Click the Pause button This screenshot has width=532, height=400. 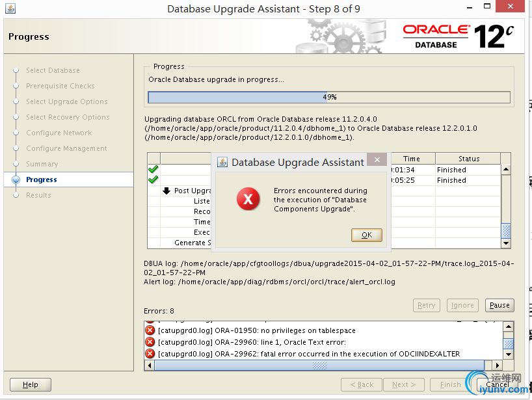(499, 305)
